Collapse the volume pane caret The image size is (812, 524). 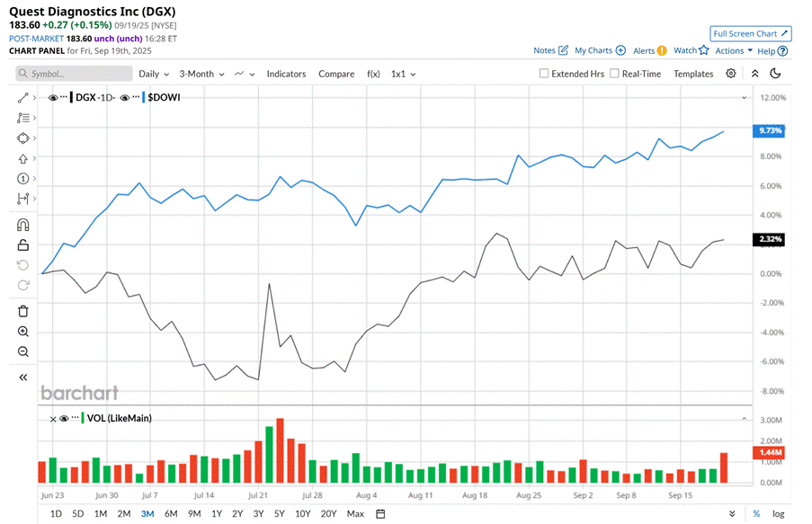tap(745, 418)
